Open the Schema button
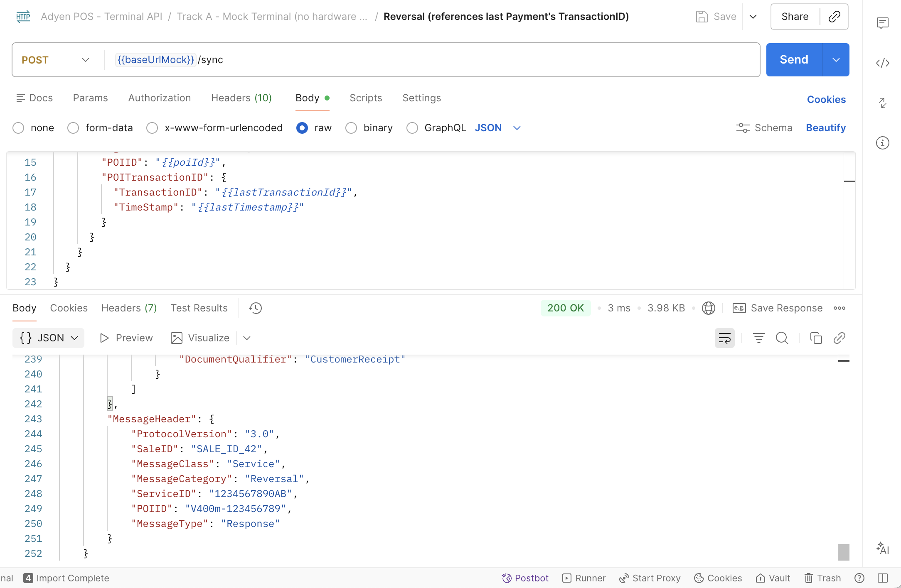The image size is (901, 588). tap(764, 128)
